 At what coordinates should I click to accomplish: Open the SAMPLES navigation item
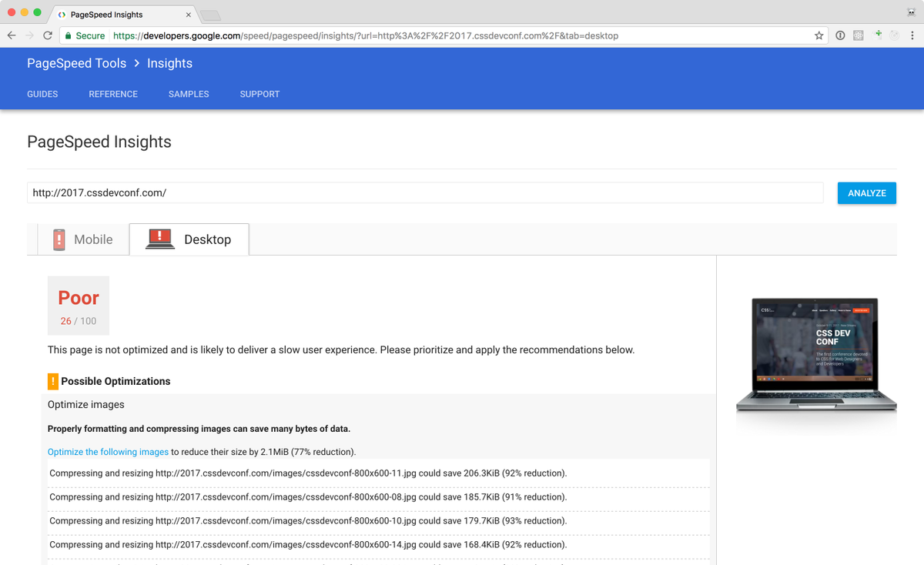(x=189, y=94)
